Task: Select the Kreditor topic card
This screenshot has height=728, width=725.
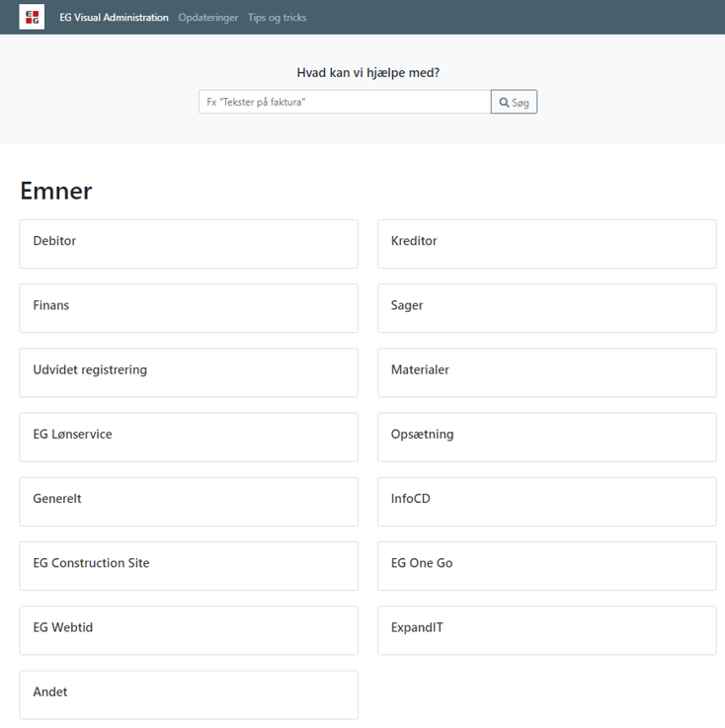Action: (x=546, y=243)
